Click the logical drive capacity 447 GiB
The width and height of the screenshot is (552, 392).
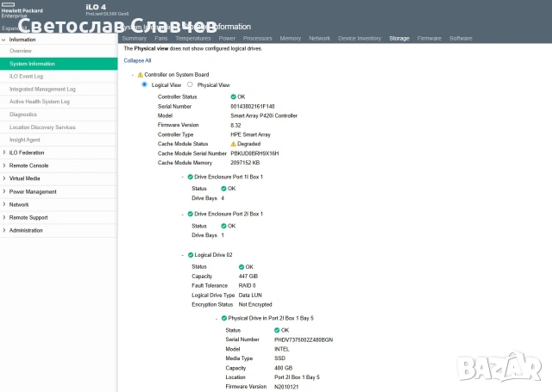[x=248, y=277]
